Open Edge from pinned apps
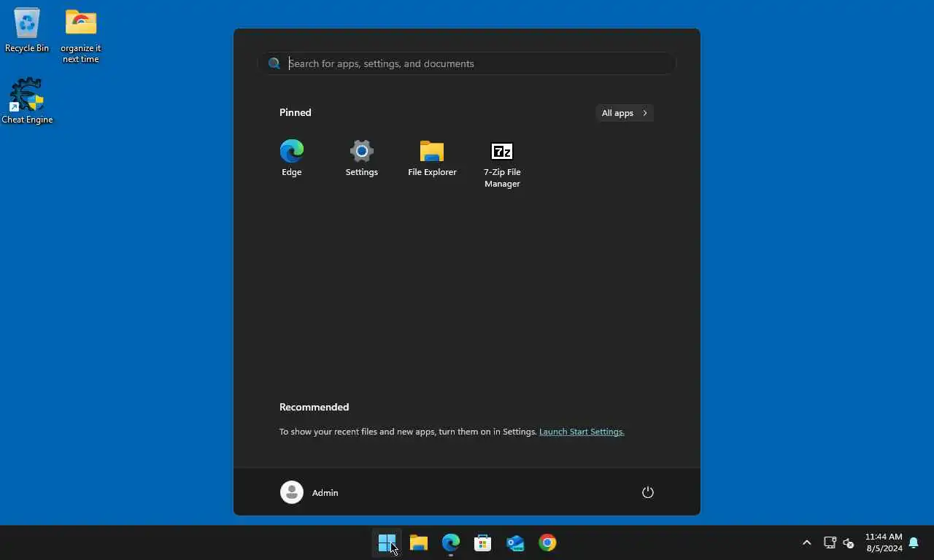Image resolution: width=934 pixels, height=560 pixels. (291, 158)
